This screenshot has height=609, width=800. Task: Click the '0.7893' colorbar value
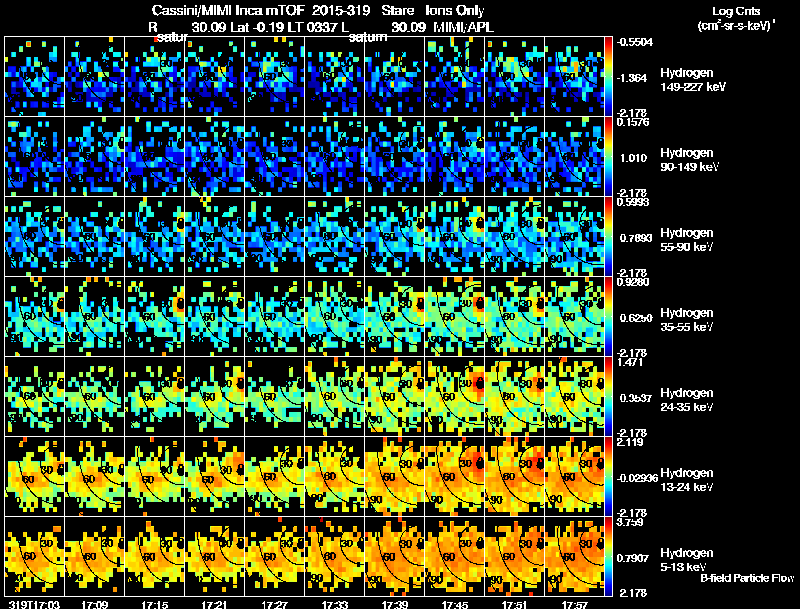pyautogui.click(x=636, y=238)
